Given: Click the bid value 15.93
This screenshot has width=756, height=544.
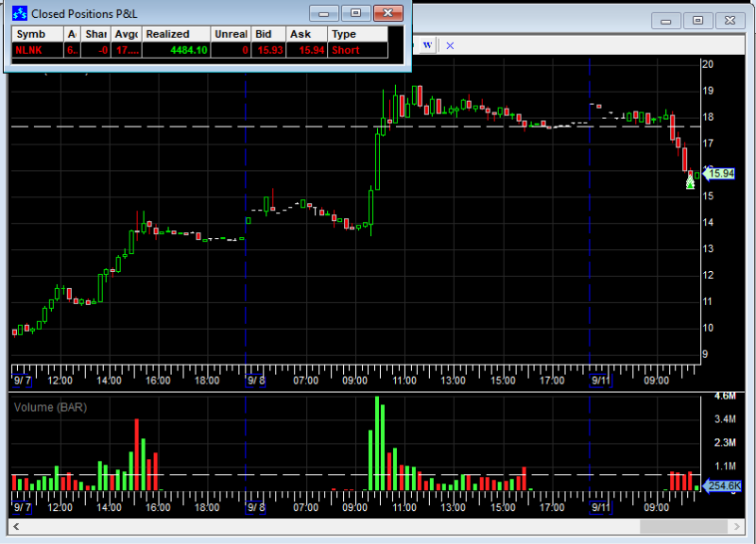Looking at the screenshot, I should 268,50.
